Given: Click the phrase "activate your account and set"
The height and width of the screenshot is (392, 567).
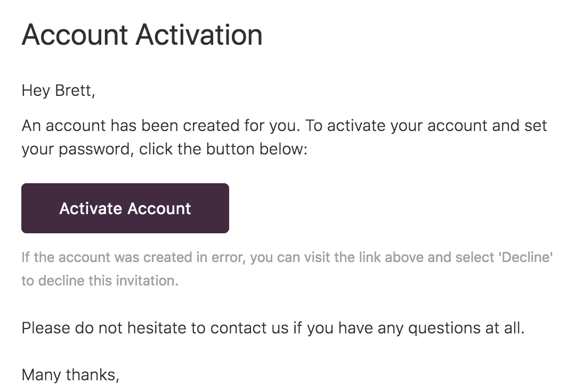Looking at the screenshot, I should pyautogui.click(x=437, y=126).
